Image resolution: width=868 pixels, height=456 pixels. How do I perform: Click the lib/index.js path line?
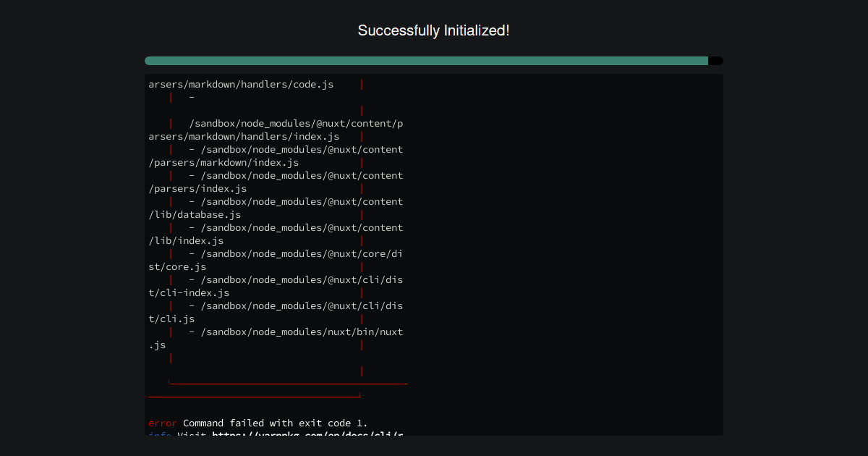275,234
